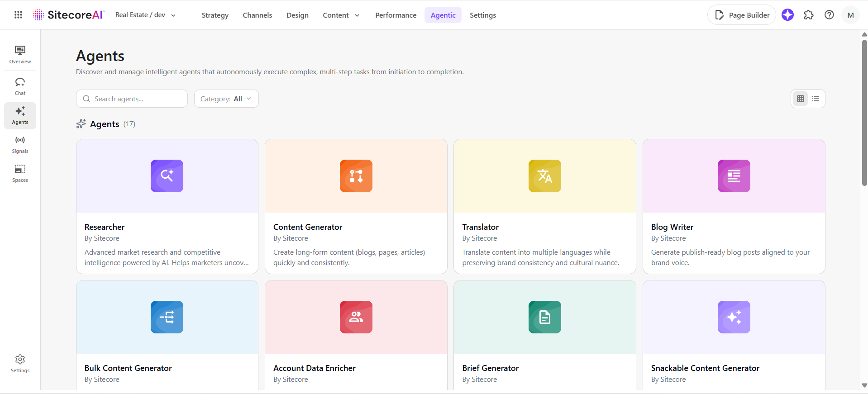
Task: Select the Agentic tab
Action: (443, 15)
